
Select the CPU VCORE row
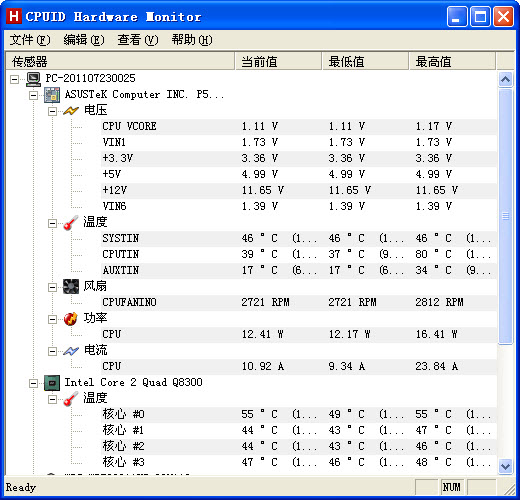point(299,127)
